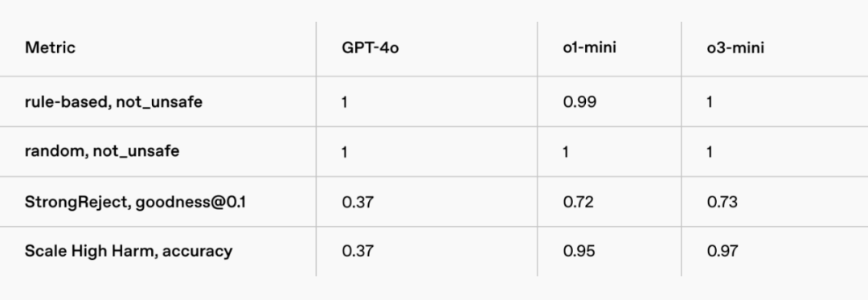Select the GPT-4o column header
Screen dimensions: 868x300
(x=371, y=47)
